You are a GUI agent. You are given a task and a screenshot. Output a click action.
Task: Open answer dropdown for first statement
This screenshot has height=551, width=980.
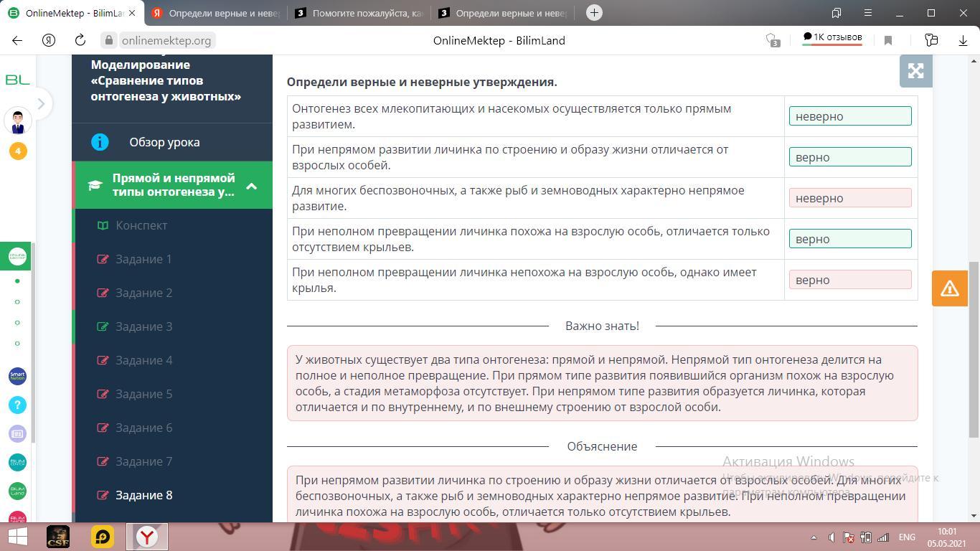849,116
